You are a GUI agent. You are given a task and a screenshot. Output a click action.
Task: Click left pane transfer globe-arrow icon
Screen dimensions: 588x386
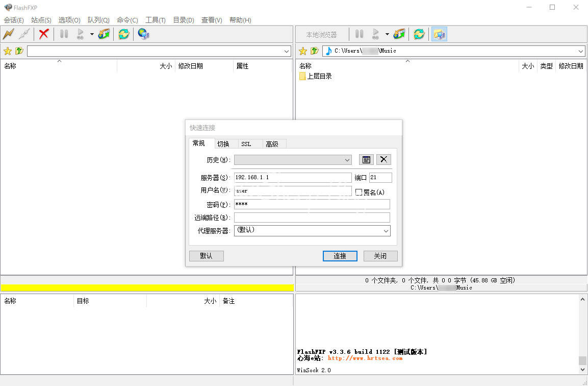tap(104, 34)
